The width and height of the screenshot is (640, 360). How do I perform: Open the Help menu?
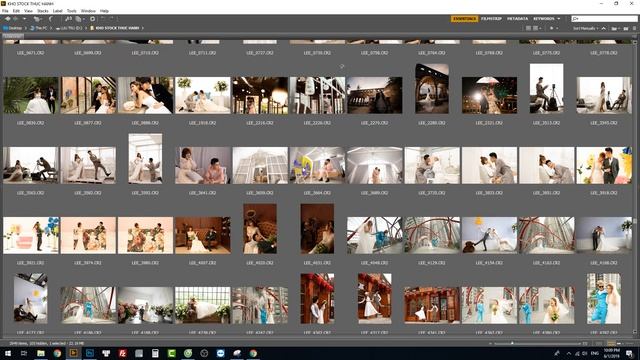[104, 11]
